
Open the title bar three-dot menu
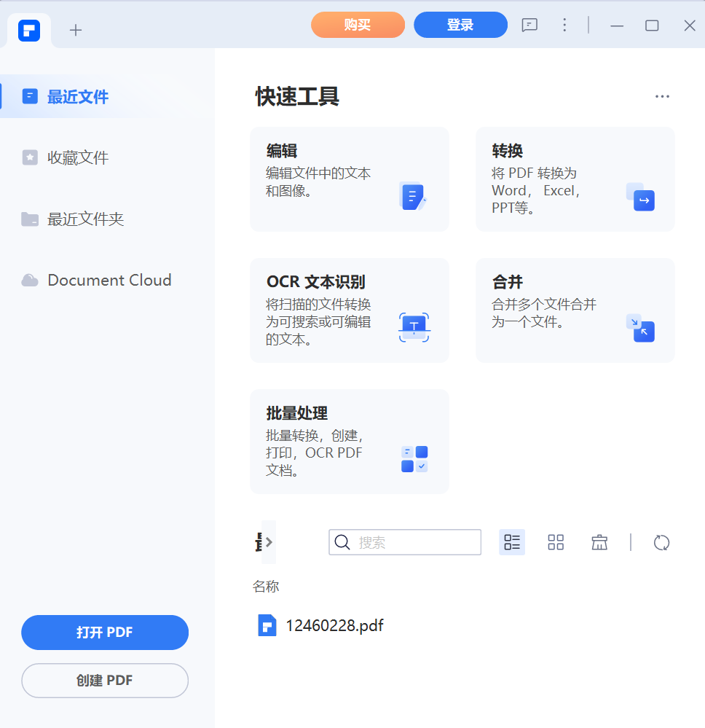pyautogui.click(x=564, y=25)
